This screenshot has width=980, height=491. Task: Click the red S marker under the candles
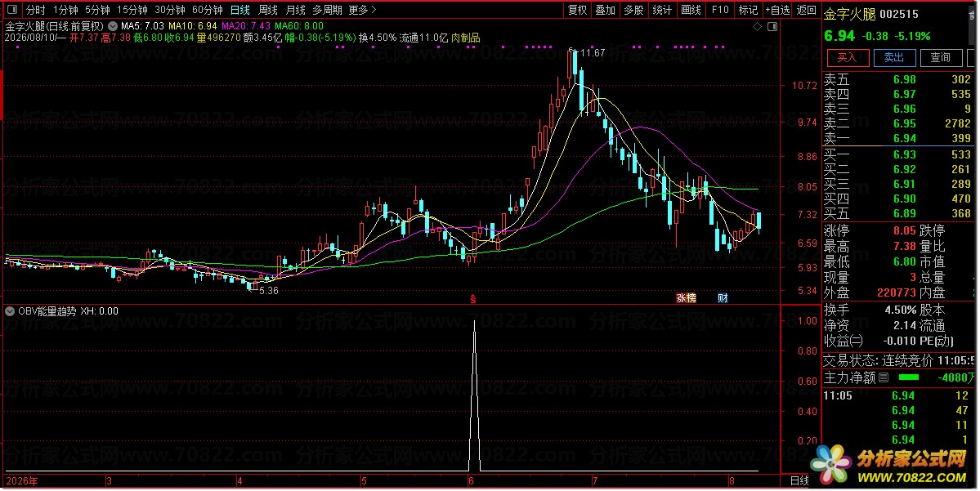[473, 299]
